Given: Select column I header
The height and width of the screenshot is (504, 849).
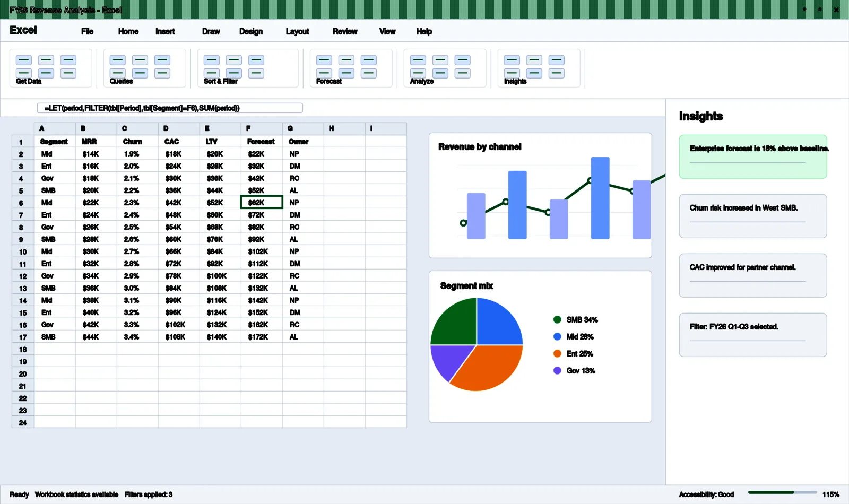Looking at the screenshot, I should pos(386,128).
